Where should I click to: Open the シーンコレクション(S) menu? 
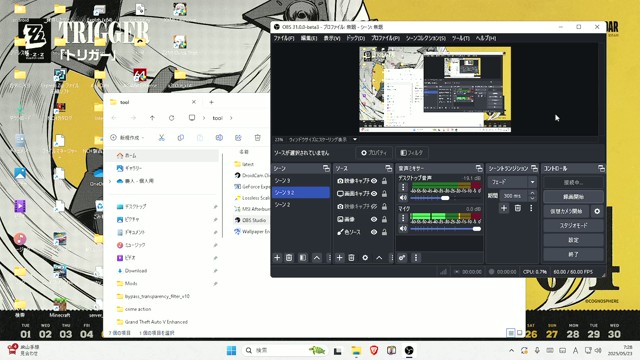coord(426,38)
